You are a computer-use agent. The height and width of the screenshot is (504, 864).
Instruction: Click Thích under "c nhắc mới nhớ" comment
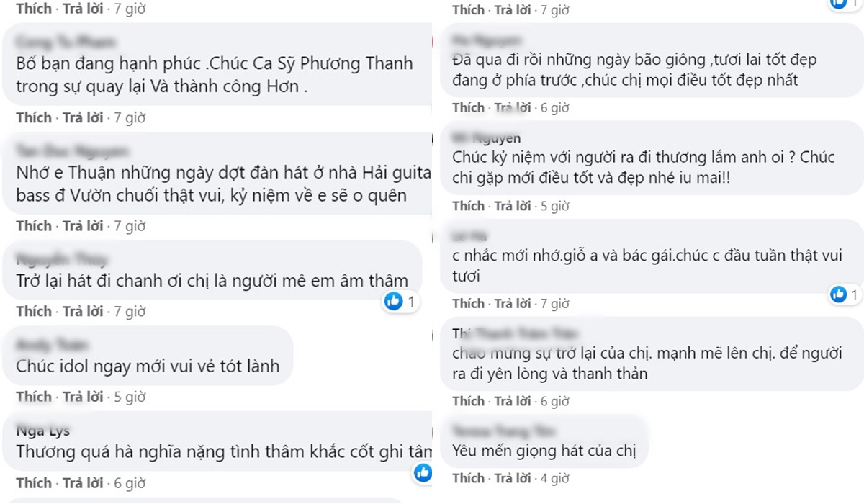click(469, 303)
